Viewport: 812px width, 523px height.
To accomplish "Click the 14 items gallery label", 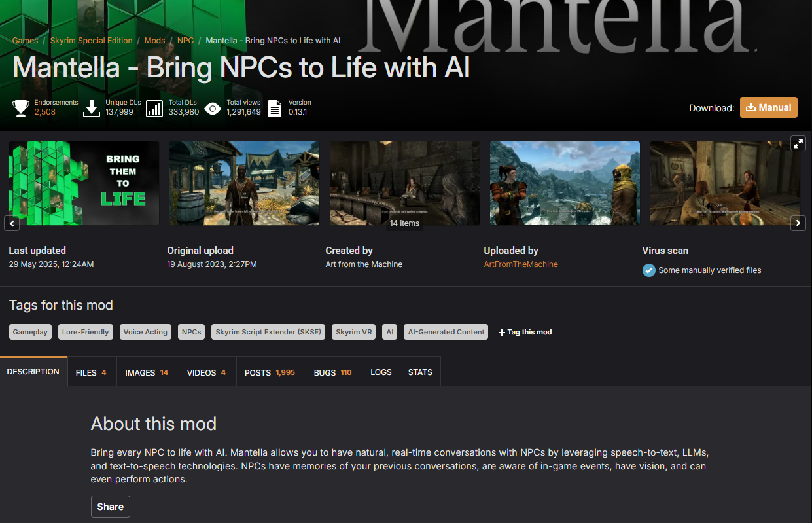I will point(404,223).
